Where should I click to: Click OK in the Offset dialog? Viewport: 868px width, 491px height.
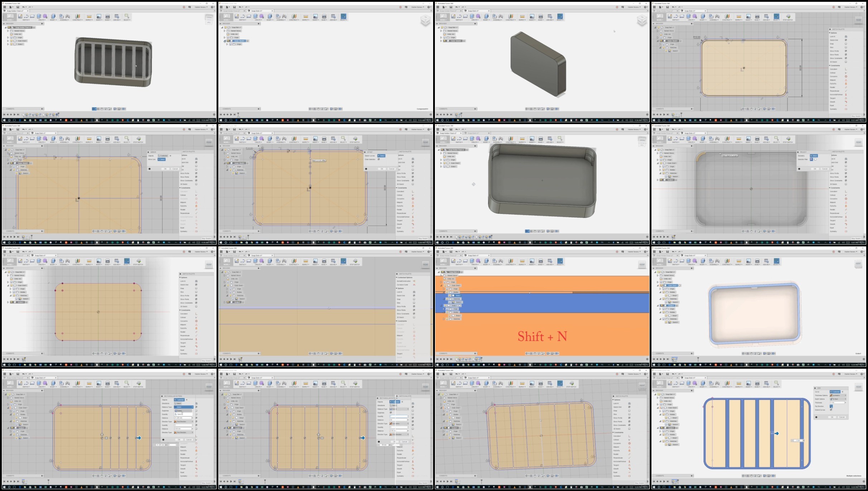click(x=382, y=169)
